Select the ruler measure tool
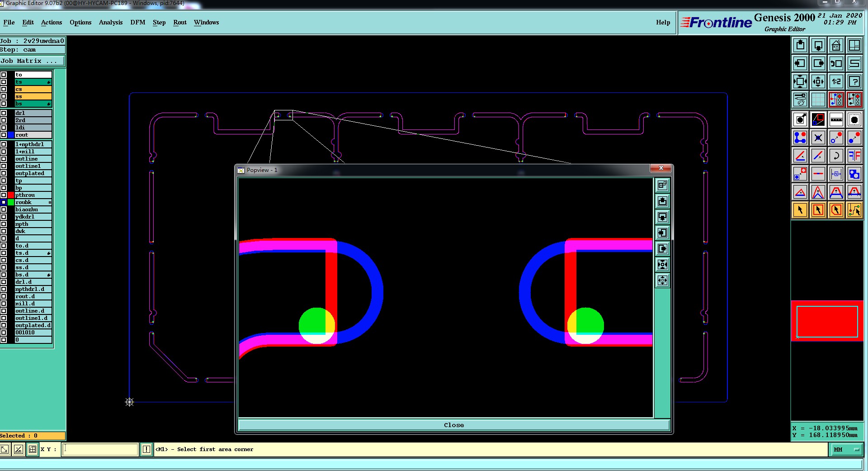This screenshot has height=471, width=868. [836, 120]
